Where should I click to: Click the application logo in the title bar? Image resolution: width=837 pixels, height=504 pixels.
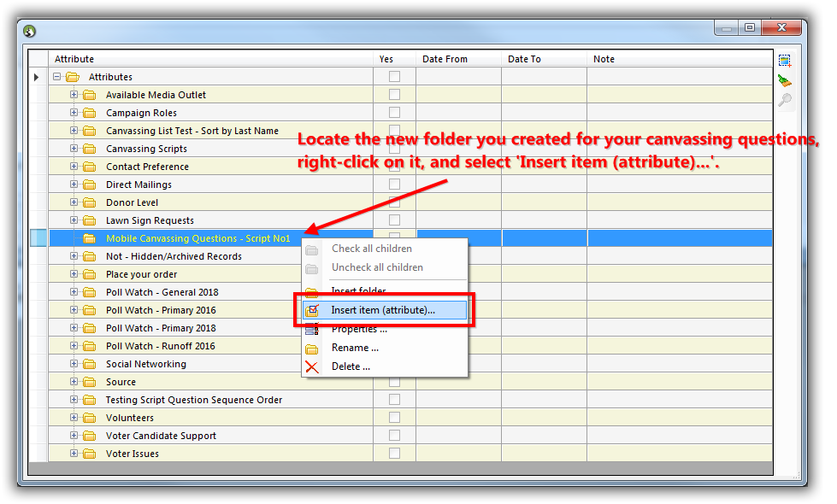[29, 31]
